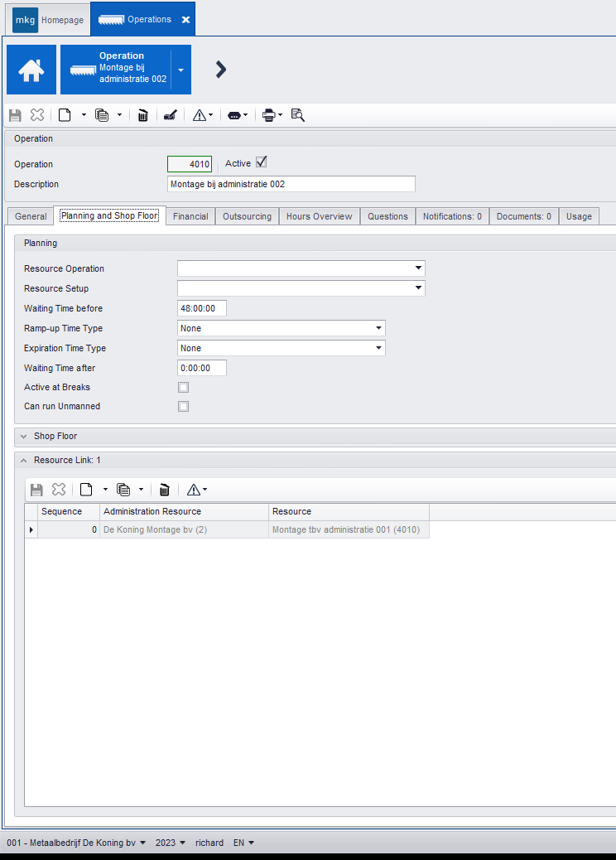The width and height of the screenshot is (616, 860).
Task: Click the Waiting Time before field
Action: click(202, 308)
